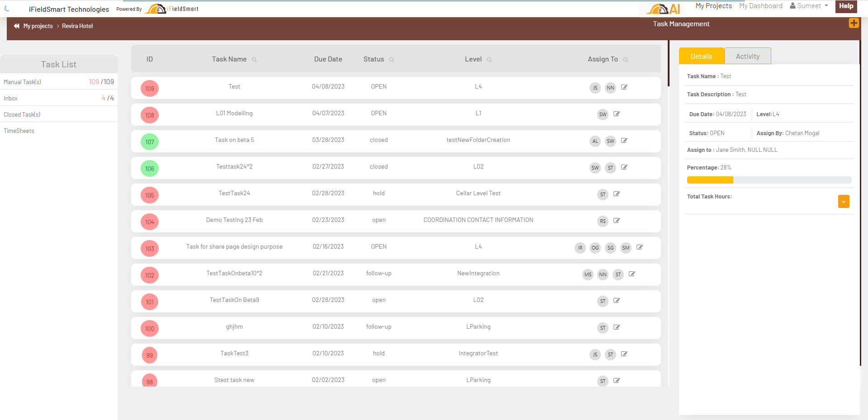Screen dimensions: 868x420
Task: Expand Total Task Hours dropdown arrow
Action: 844,202
